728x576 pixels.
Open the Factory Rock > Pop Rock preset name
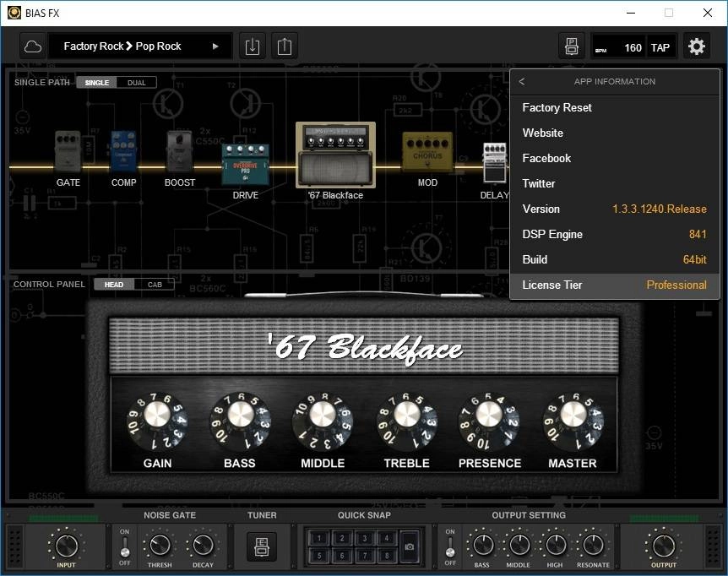[x=122, y=46]
